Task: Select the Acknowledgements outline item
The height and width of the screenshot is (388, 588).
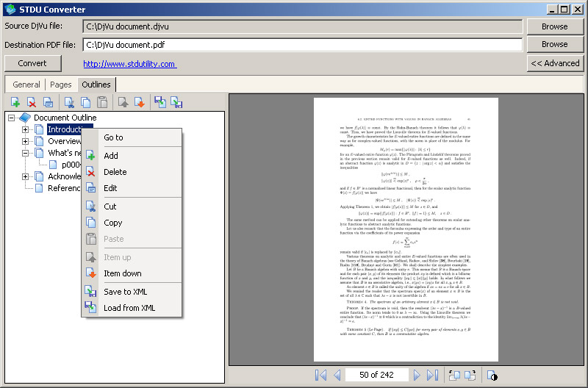Action: tap(64, 176)
